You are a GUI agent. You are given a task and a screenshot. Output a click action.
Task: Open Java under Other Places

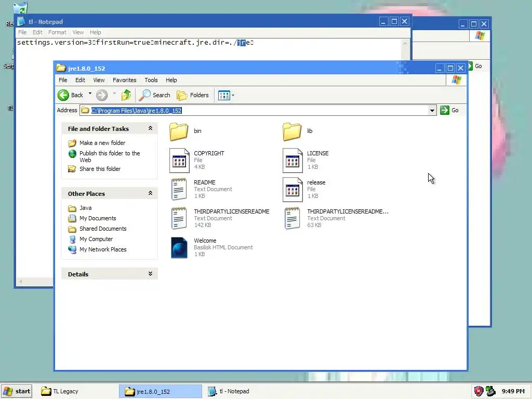tap(86, 208)
